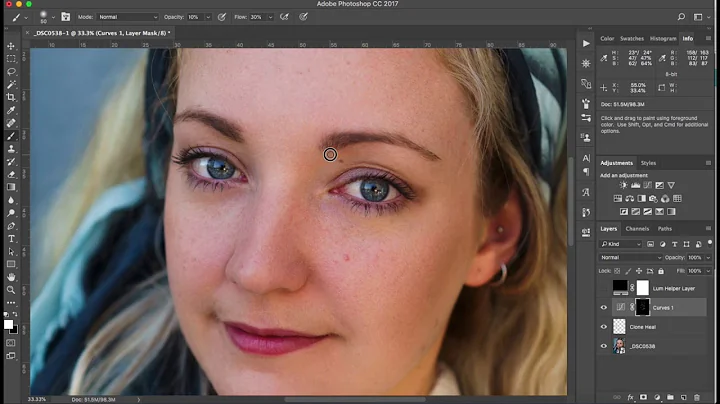Toggle pressure for size button
720x404 pixels.
point(303,17)
